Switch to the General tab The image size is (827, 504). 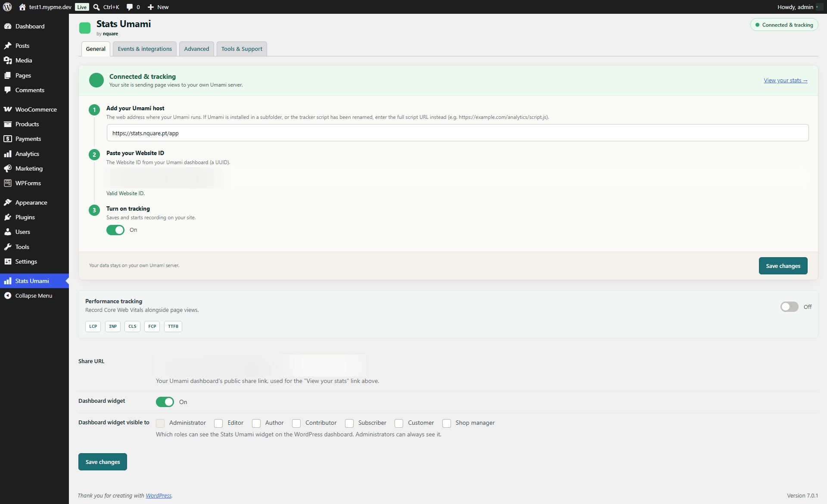96,49
